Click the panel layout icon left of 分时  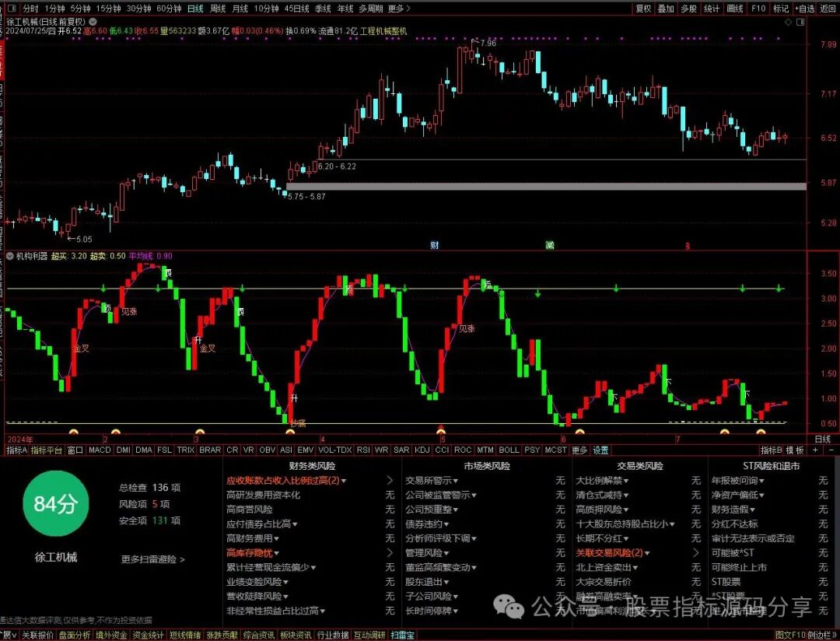click(x=11, y=8)
